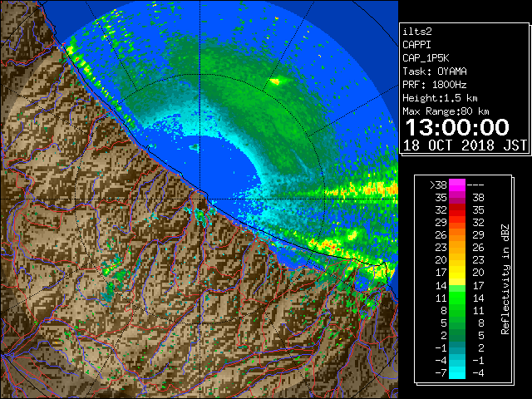Select the 'CAP_1P5K' text line

pos(426,58)
